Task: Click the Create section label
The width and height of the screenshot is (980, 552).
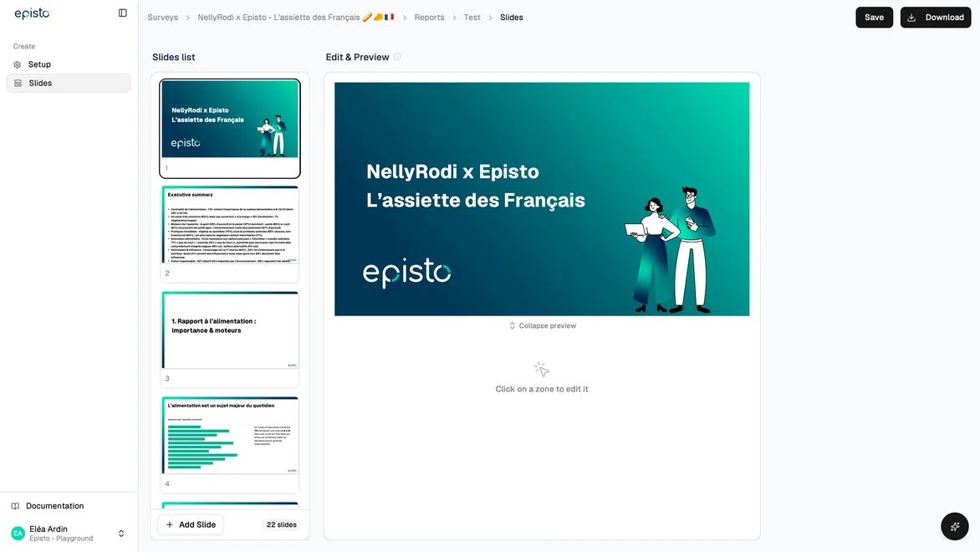Action: (x=24, y=46)
